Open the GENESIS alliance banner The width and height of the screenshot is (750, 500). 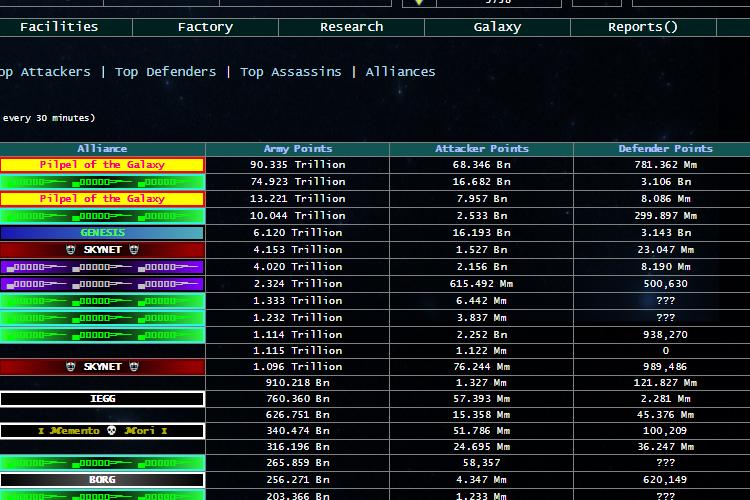(102, 233)
